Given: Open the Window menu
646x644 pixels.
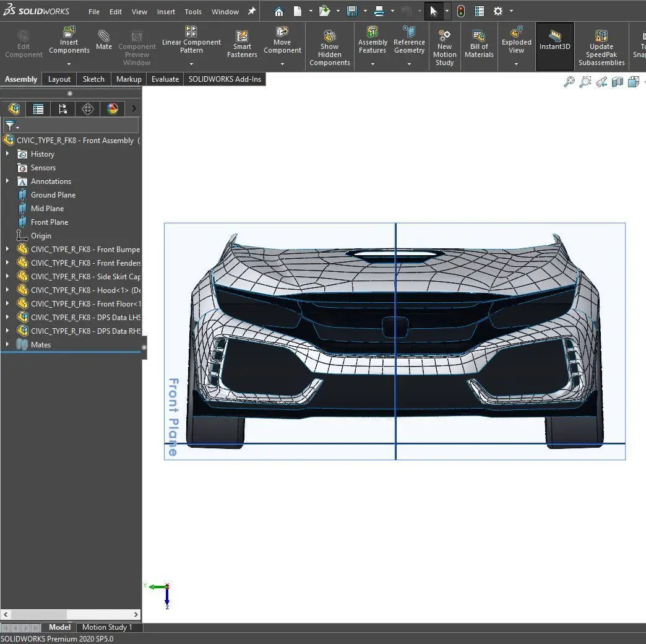Looking at the screenshot, I should [x=225, y=12].
